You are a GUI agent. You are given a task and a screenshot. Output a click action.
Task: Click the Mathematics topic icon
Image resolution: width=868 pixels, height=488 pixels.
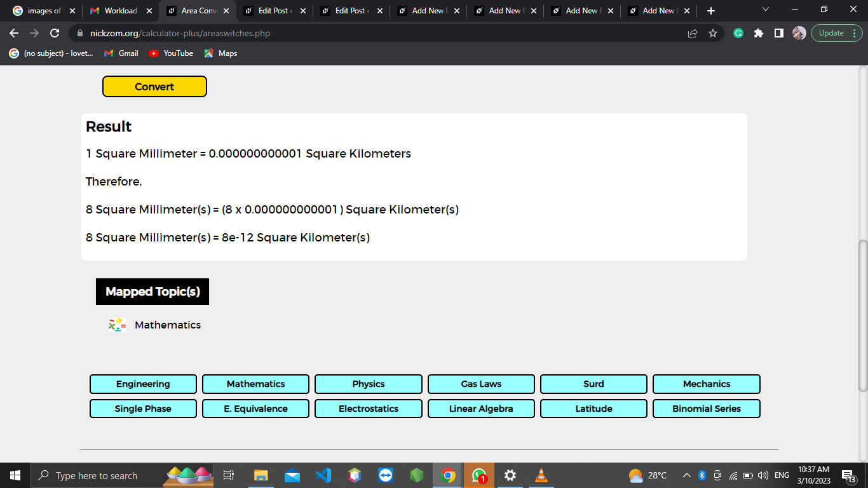click(117, 325)
